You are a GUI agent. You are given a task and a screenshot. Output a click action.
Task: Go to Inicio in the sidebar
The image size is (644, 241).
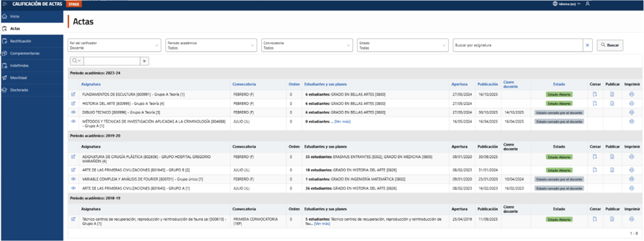32,16
